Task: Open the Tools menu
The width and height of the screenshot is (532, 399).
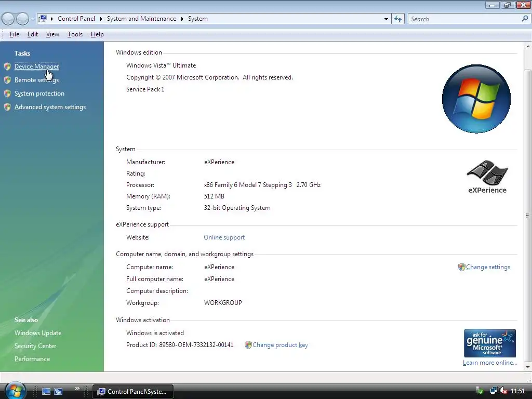Action: pyautogui.click(x=75, y=34)
